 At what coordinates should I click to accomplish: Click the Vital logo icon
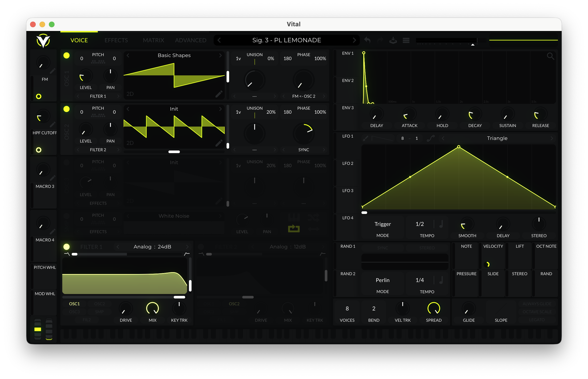pos(43,41)
